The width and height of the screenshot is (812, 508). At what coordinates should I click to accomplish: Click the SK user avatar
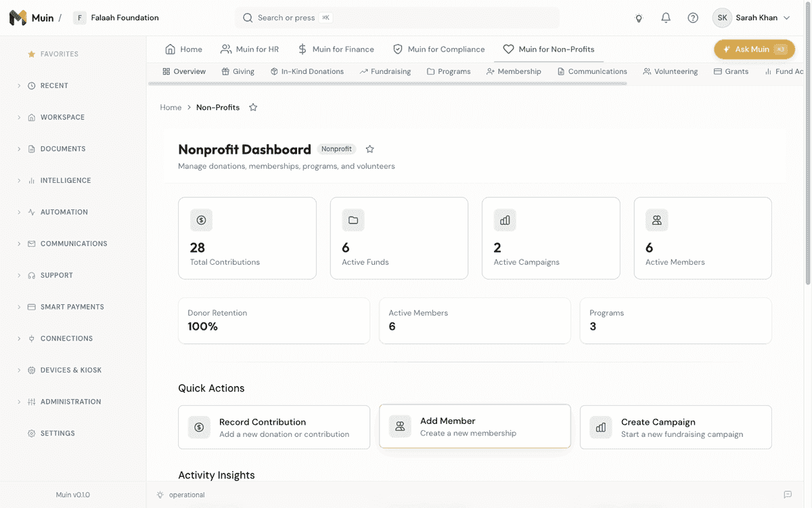tap(722, 18)
